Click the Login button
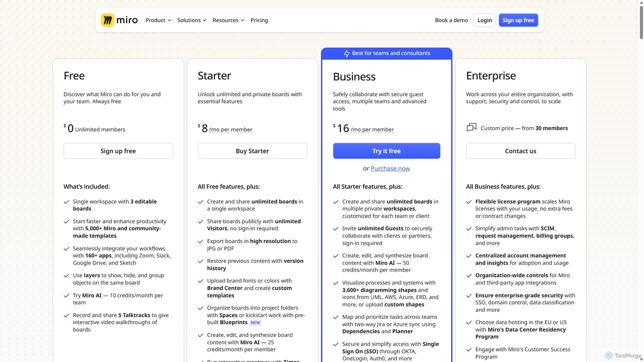Screen dimensions: 644x362 485,20
